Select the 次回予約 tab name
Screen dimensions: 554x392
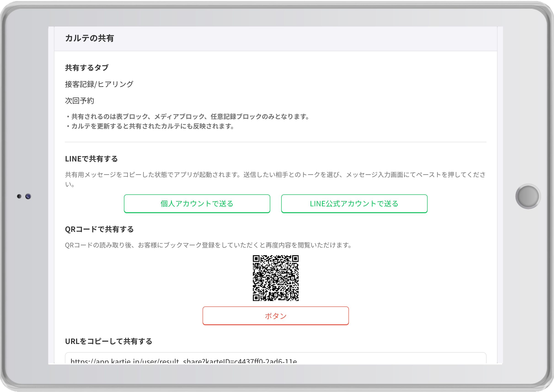[x=80, y=101]
